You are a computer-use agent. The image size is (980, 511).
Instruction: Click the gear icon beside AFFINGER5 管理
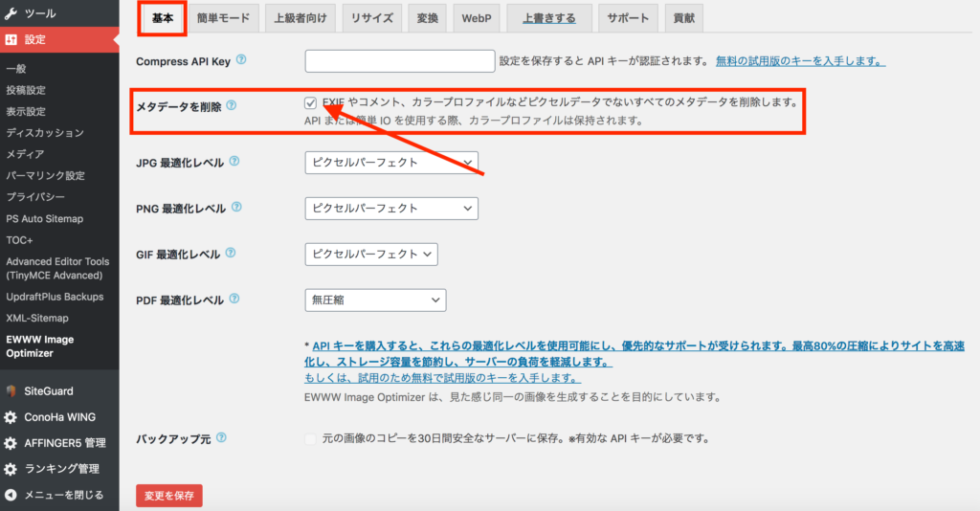coord(11,443)
